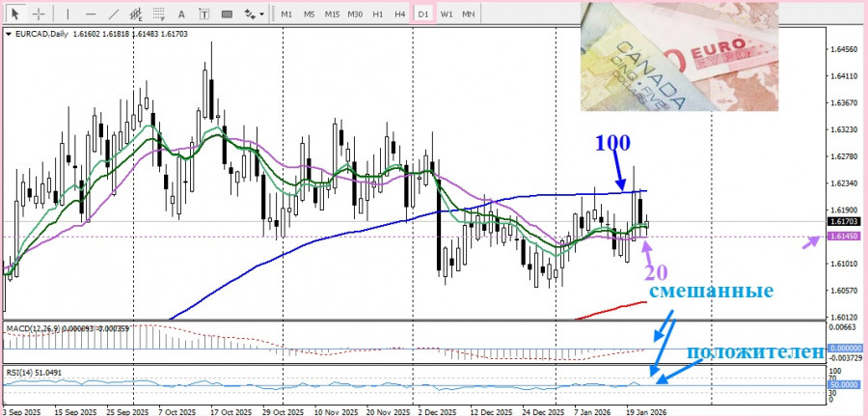Click the 1.60120 price scale value

(845, 318)
